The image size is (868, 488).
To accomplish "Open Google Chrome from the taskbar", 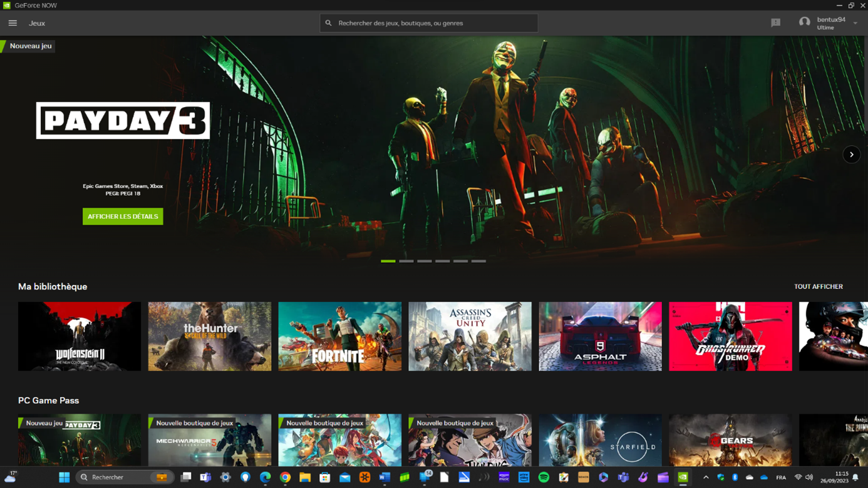I will coord(285,477).
